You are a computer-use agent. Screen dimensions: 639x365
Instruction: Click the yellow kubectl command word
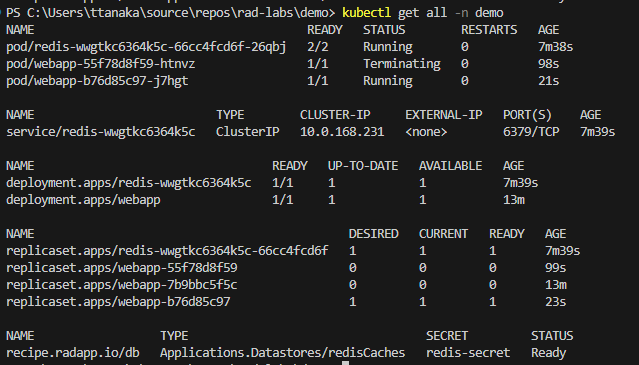pos(366,13)
